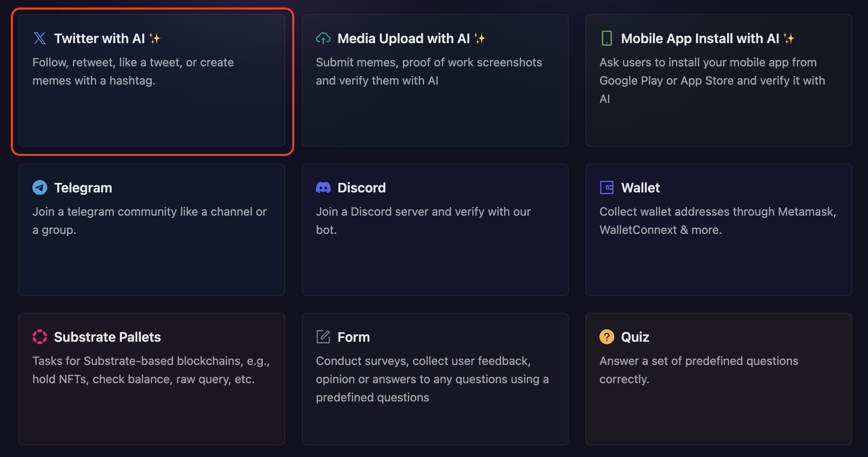Select the Quiz title
This screenshot has width=868, height=457.
point(635,337)
